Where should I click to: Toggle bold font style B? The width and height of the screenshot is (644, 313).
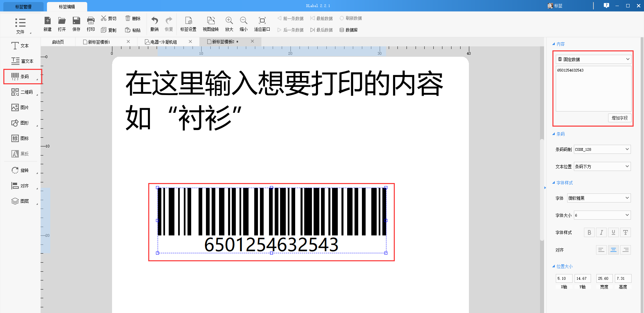click(x=589, y=232)
